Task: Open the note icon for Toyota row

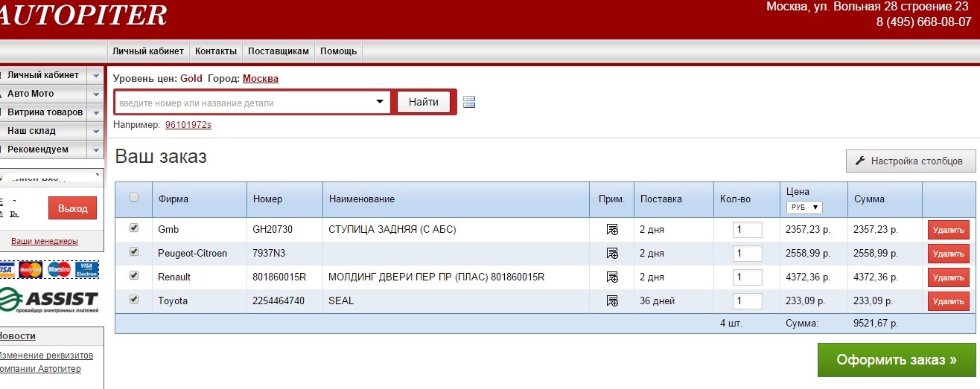Action: click(x=612, y=301)
